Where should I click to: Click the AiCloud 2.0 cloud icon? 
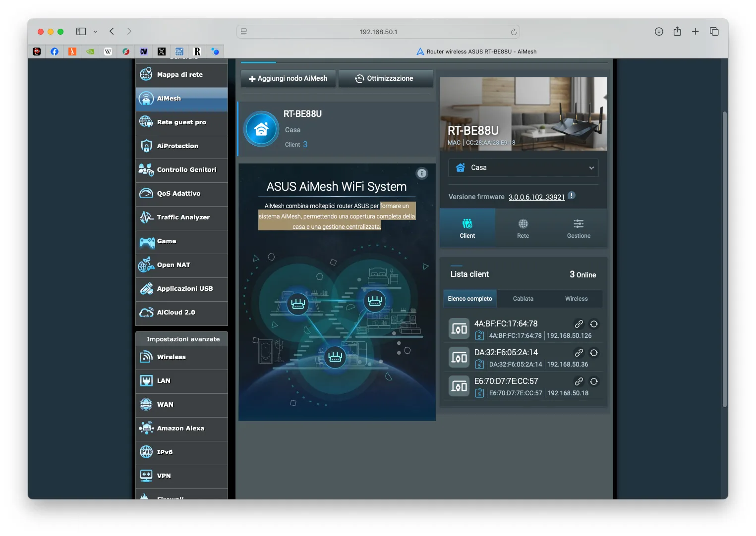(x=146, y=313)
